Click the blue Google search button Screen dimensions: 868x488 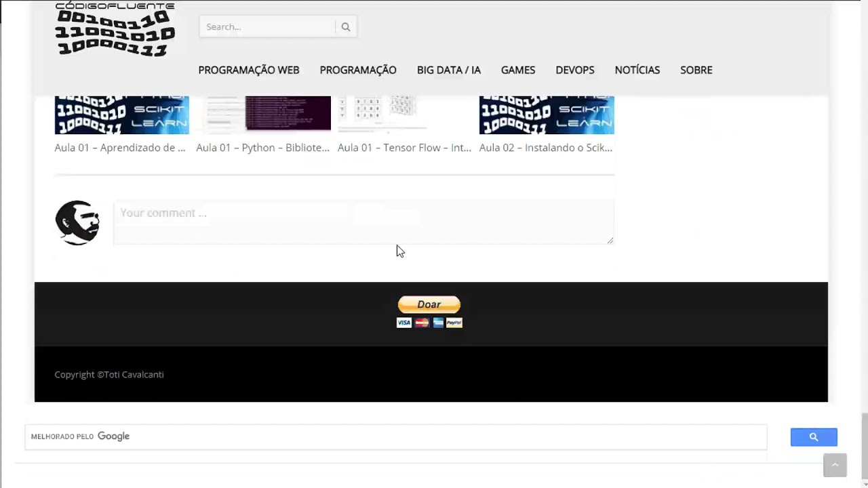(814, 437)
